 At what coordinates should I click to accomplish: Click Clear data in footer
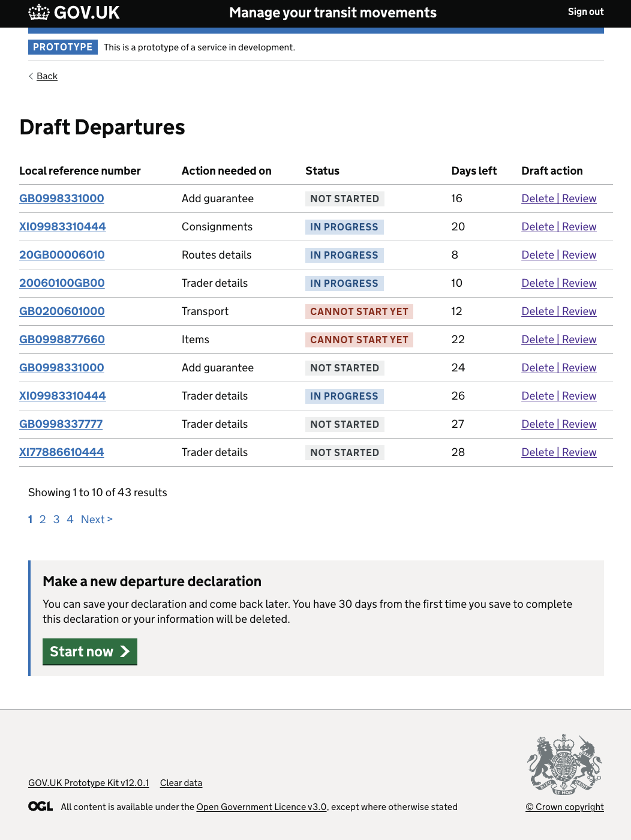tap(181, 783)
